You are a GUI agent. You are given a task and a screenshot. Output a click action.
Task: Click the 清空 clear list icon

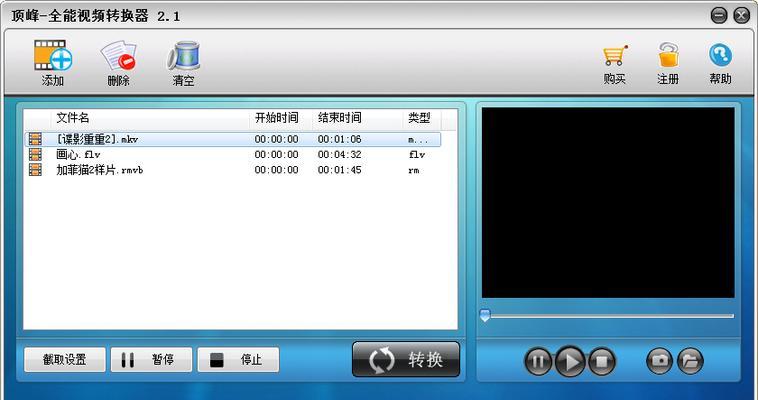point(184,56)
